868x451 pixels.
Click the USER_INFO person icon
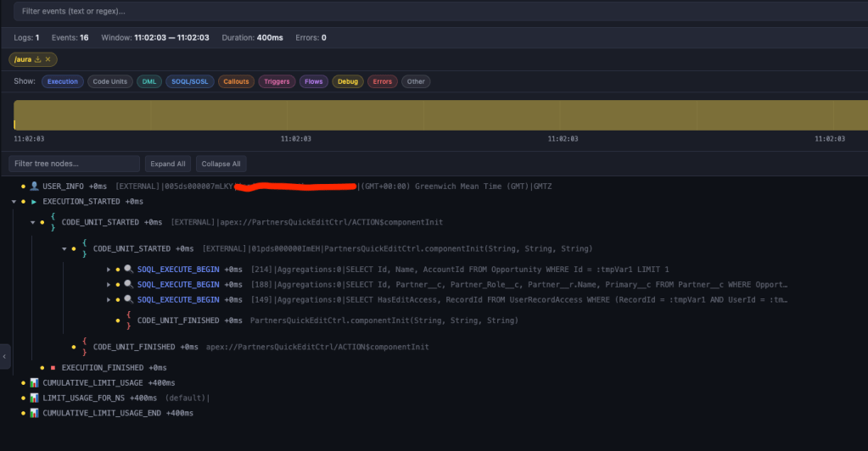click(34, 186)
